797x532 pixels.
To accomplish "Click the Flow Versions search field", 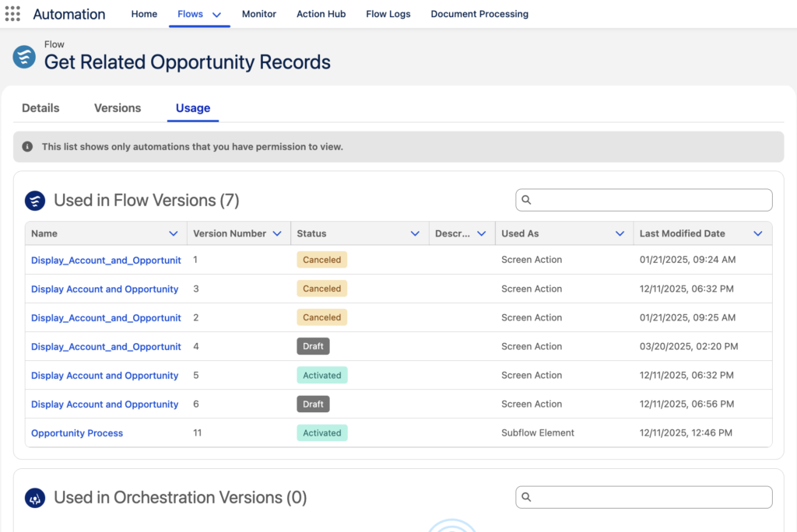I will click(x=650, y=200).
